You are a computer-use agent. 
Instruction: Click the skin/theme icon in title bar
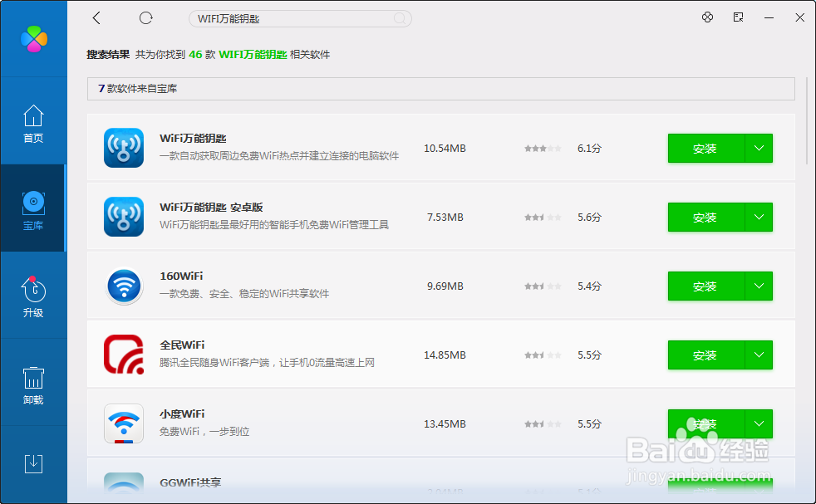pos(707,17)
